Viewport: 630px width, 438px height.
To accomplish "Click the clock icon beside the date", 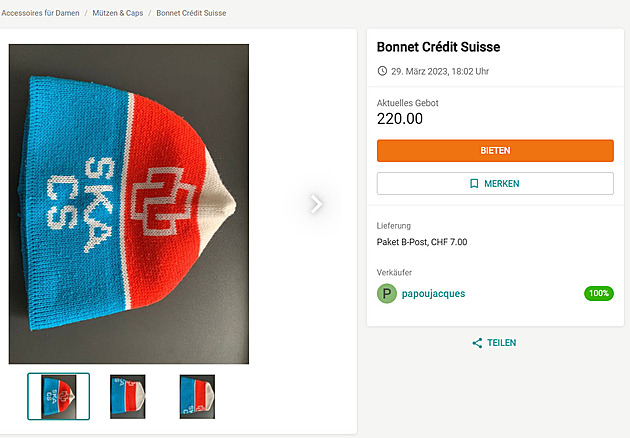I will coord(382,71).
